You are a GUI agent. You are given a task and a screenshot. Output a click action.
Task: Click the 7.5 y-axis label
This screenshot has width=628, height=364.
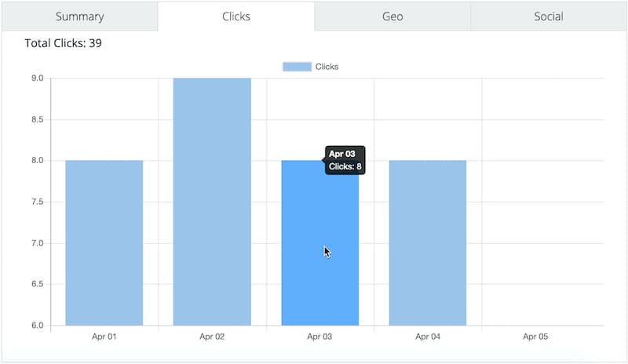click(38, 202)
